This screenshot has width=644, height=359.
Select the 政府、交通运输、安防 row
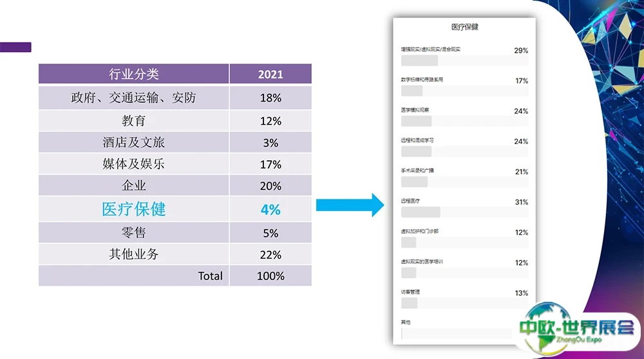point(133,98)
